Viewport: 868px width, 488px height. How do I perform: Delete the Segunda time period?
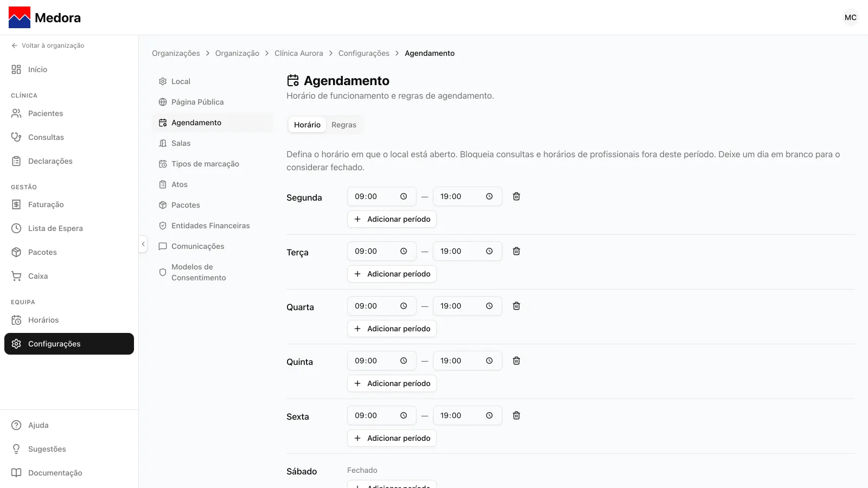(x=516, y=196)
